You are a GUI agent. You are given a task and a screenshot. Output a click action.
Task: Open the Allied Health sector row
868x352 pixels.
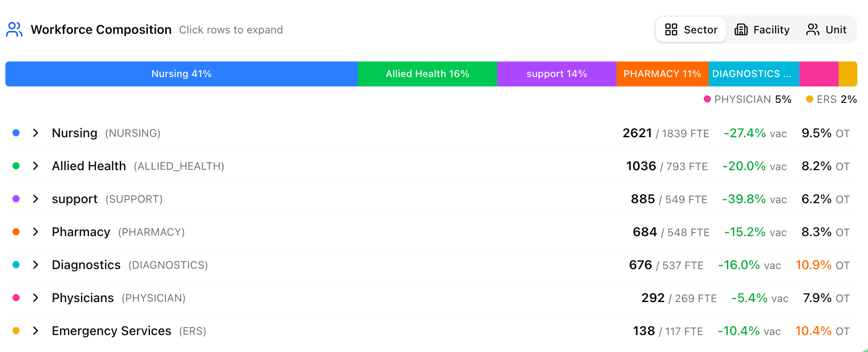pyautogui.click(x=89, y=166)
